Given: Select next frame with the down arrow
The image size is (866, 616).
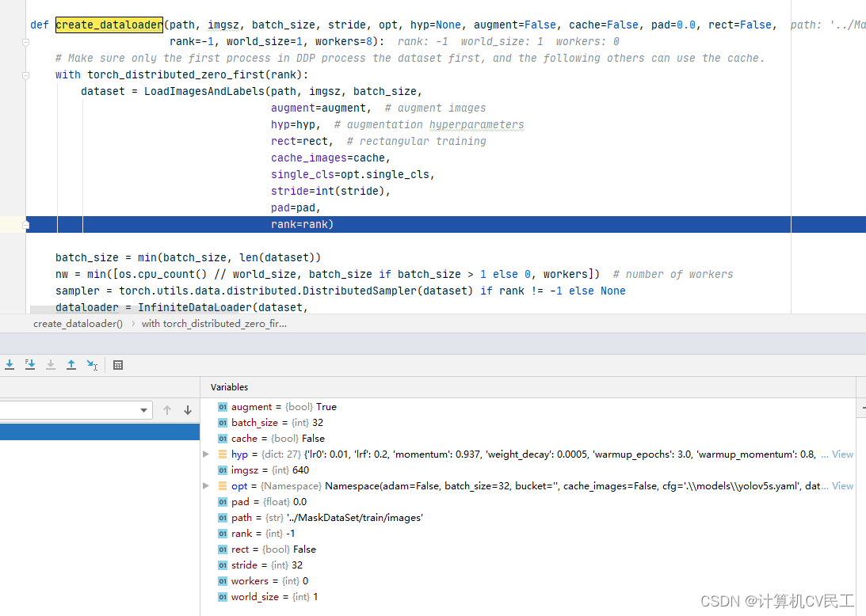Looking at the screenshot, I should (x=188, y=410).
